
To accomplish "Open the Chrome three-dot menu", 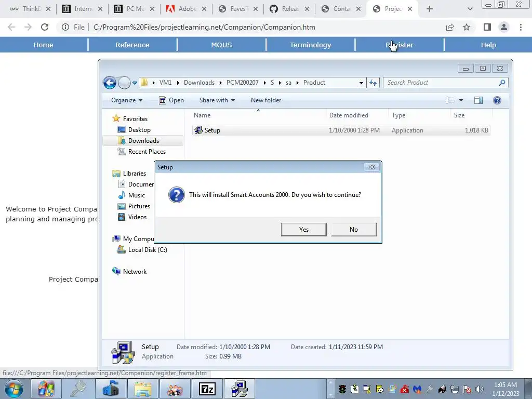I will (521, 27).
